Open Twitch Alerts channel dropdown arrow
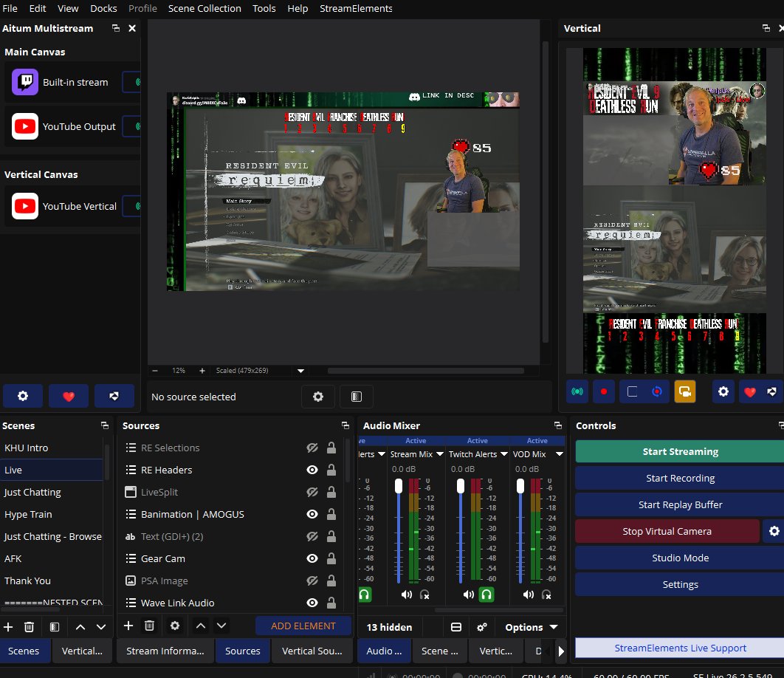The image size is (784, 678). (x=504, y=453)
